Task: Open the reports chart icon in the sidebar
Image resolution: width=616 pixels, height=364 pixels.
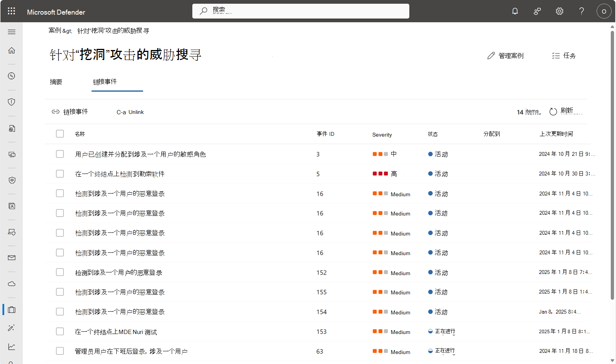Action: click(12, 347)
